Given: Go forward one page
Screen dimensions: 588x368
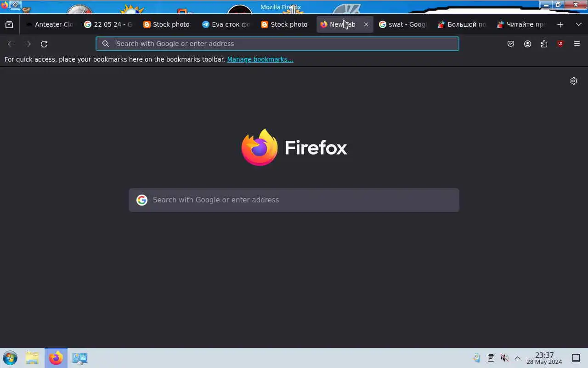Looking at the screenshot, I should point(28,44).
